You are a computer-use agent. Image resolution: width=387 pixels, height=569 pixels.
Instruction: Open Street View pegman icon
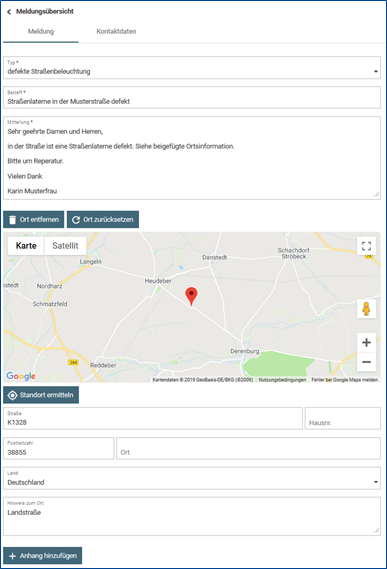[x=366, y=309]
